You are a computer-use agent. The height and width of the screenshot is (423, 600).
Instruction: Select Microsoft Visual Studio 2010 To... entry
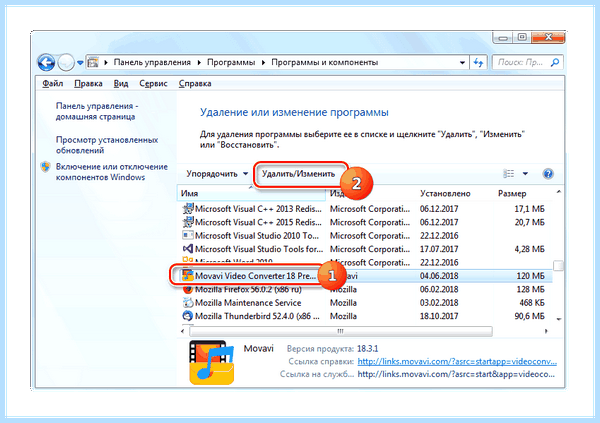coord(257,235)
